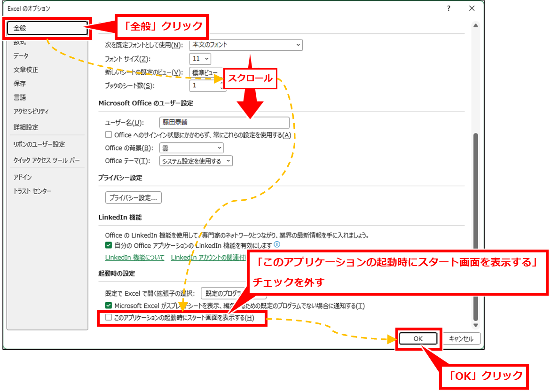Open the LinkedIn 機能について link

point(134,258)
